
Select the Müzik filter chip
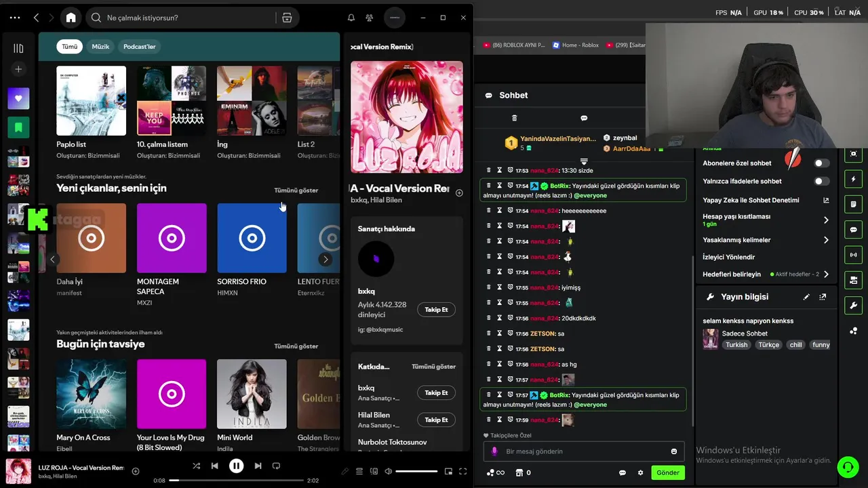[x=100, y=47]
